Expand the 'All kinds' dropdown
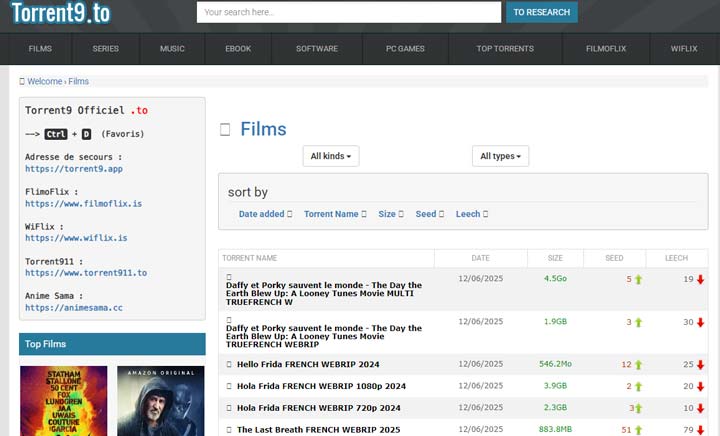720x436 pixels. 331,156
